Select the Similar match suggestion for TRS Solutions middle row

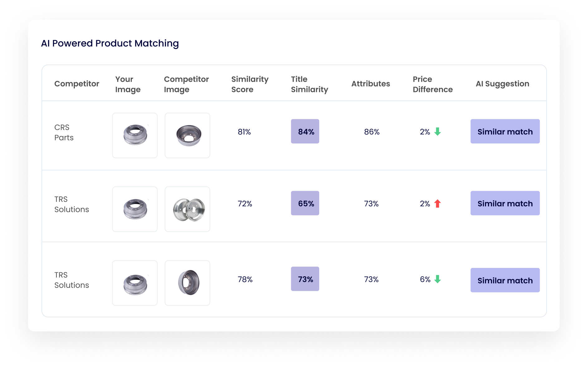(x=505, y=203)
